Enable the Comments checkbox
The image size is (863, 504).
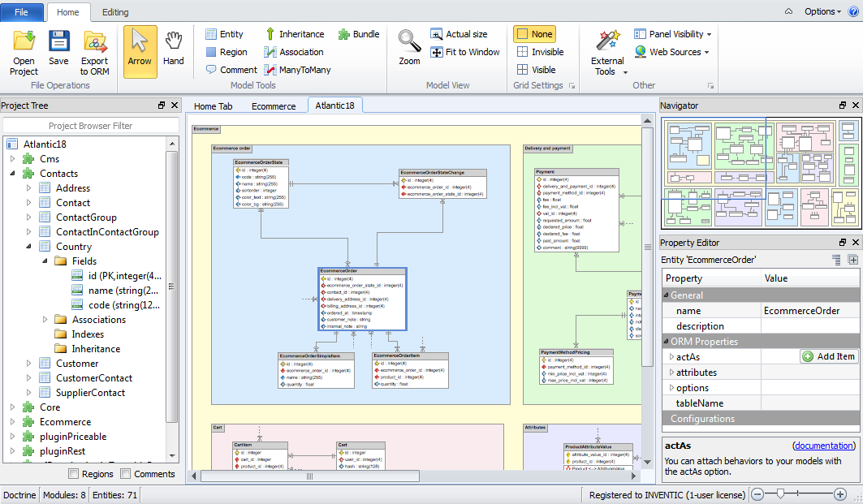pos(126,474)
